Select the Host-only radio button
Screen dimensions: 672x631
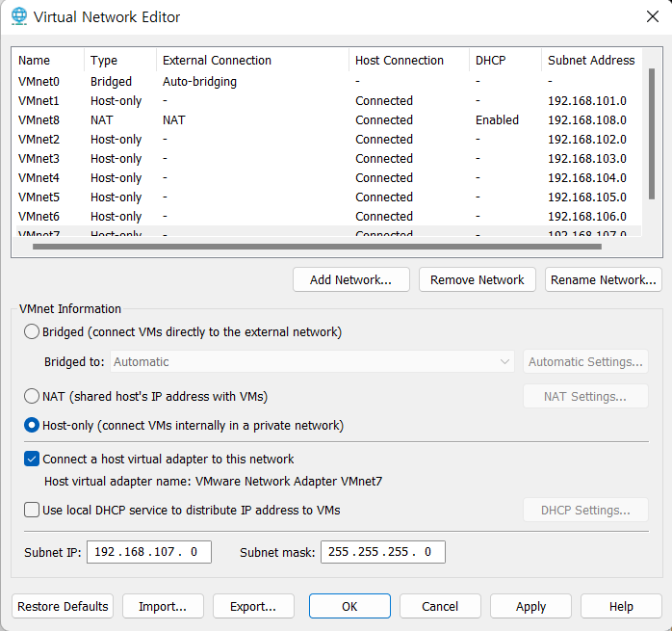coord(32,426)
